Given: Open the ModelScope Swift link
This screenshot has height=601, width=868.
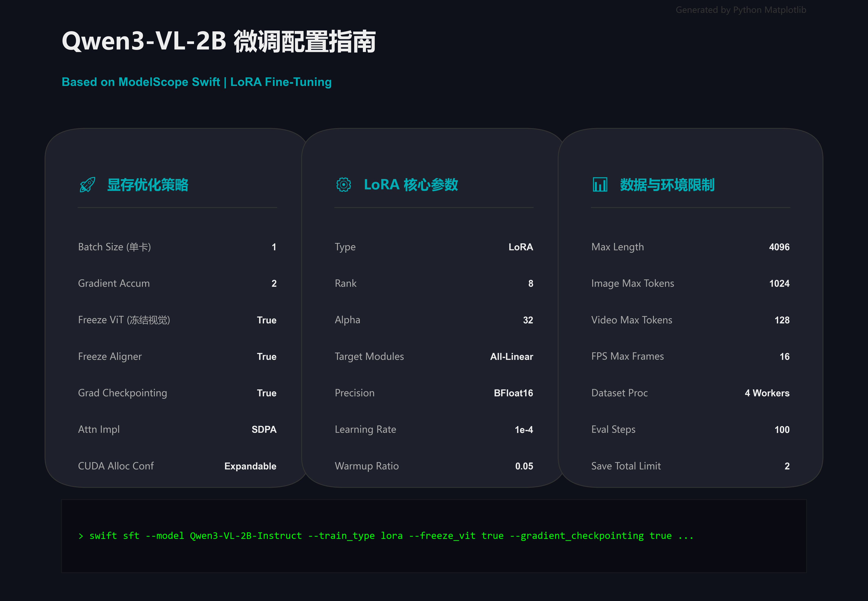Looking at the screenshot, I should click(168, 82).
